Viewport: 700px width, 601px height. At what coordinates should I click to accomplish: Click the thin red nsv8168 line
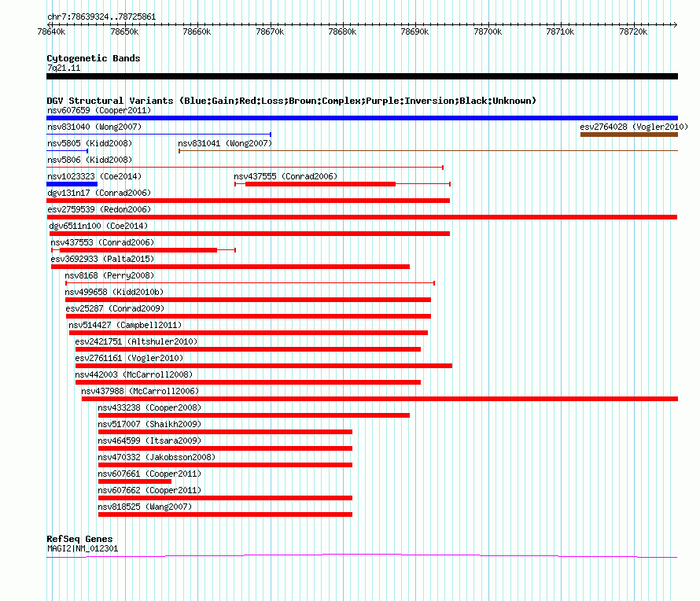click(x=250, y=283)
